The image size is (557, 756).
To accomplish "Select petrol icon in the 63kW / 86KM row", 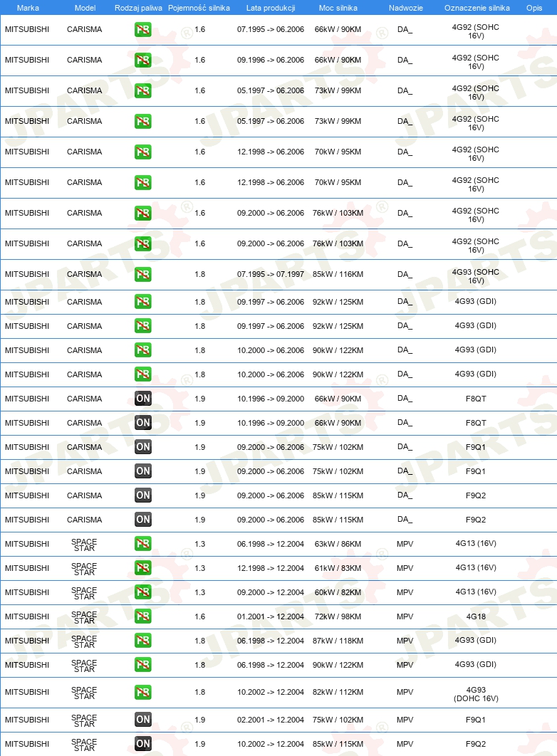I will (142, 544).
